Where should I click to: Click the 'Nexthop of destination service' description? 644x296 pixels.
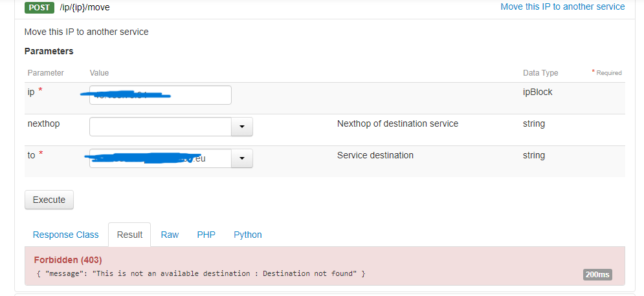397,123
